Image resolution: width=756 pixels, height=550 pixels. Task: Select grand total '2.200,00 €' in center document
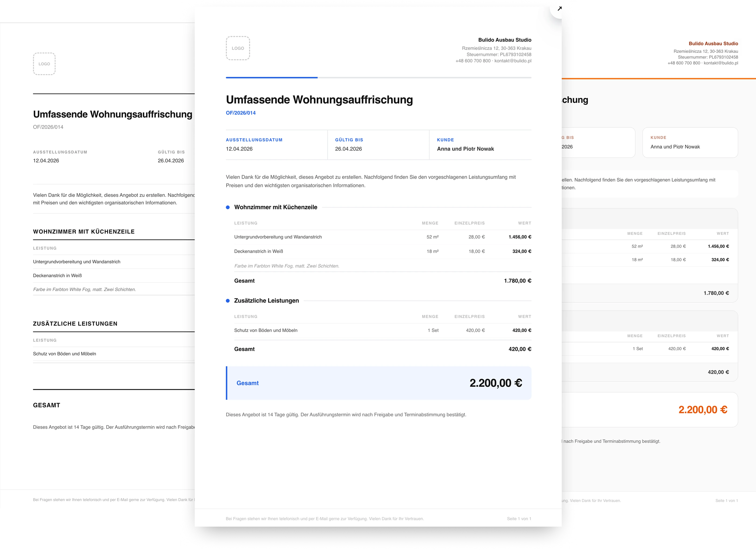tap(496, 383)
